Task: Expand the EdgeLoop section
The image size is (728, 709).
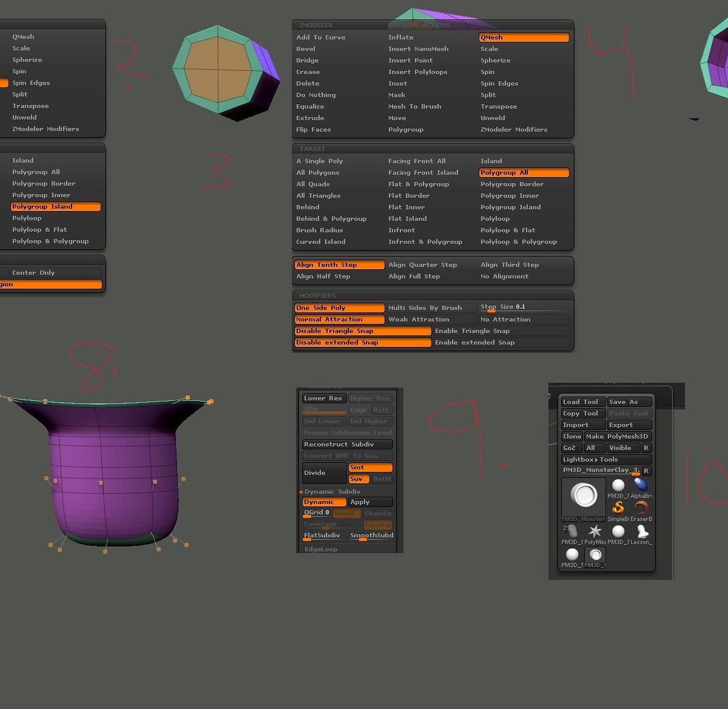Action: (321, 549)
